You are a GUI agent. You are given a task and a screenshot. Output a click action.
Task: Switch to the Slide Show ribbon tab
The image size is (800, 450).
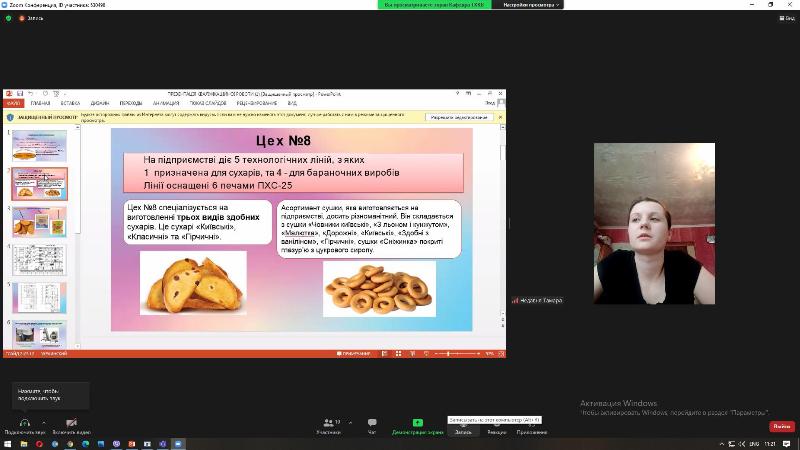pyautogui.click(x=208, y=103)
